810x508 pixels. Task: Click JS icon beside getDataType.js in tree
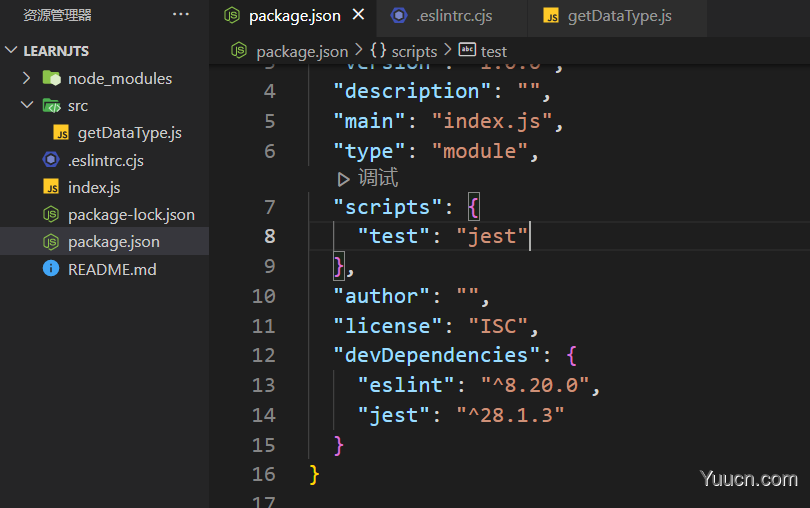pyautogui.click(x=61, y=133)
